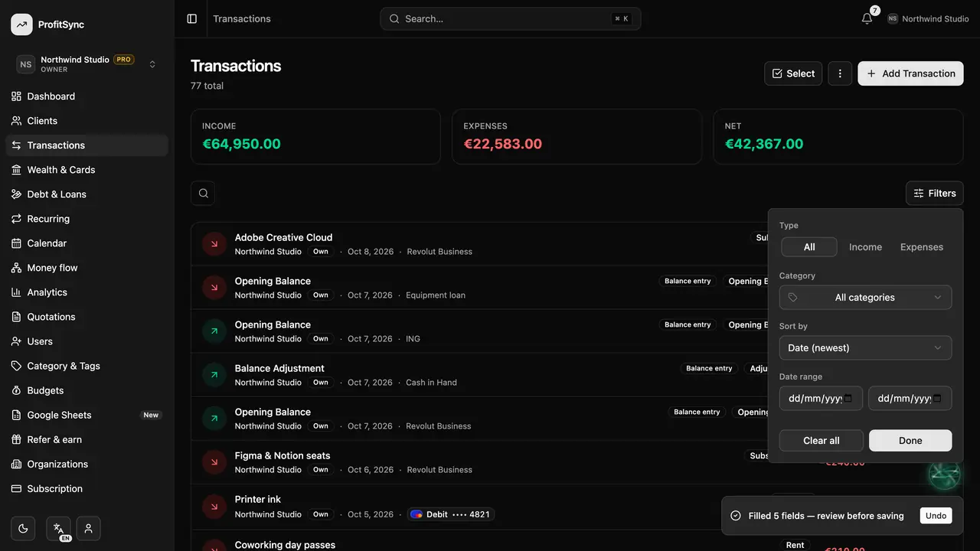Click Clear all in filters panel

pyautogui.click(x=822, y=441)
